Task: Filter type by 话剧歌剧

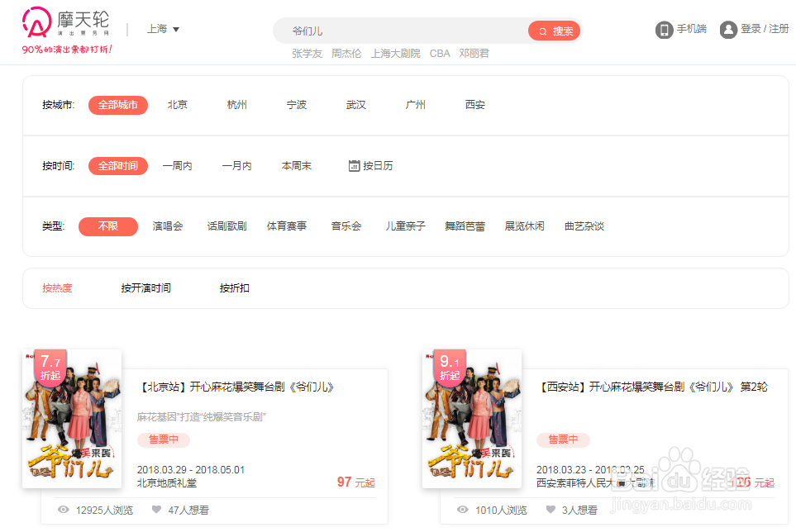Action: pyautogui.click(x=227, y=226)
